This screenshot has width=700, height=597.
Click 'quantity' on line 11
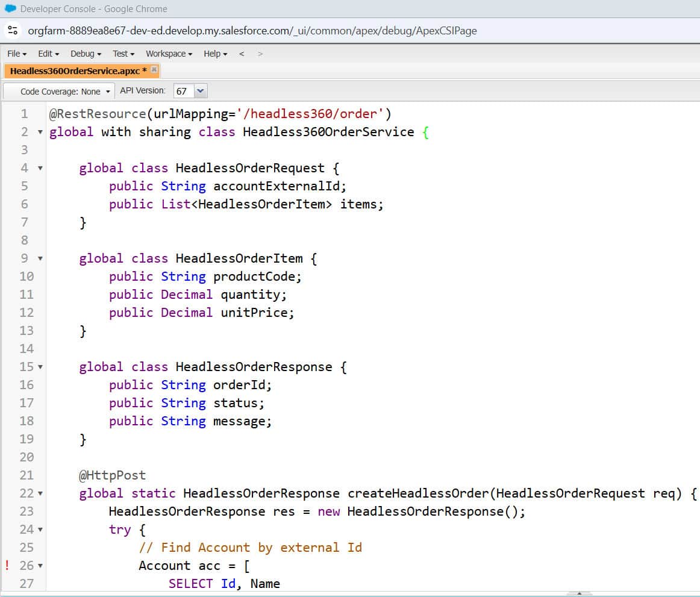[x=250, y=295]
